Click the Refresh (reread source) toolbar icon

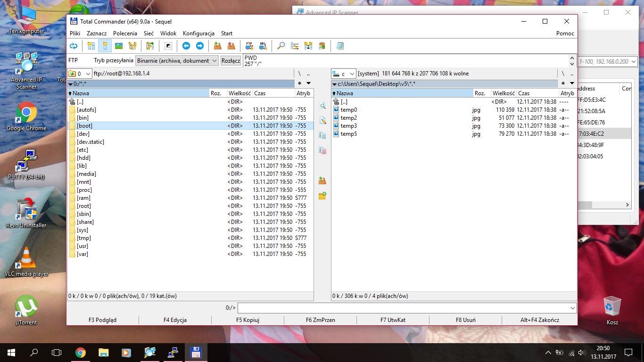(74, 46)
